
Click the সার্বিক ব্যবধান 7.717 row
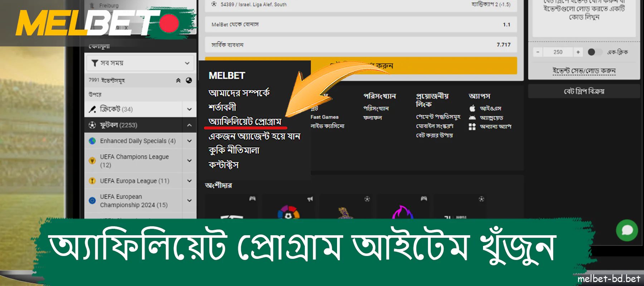[361, 45]
